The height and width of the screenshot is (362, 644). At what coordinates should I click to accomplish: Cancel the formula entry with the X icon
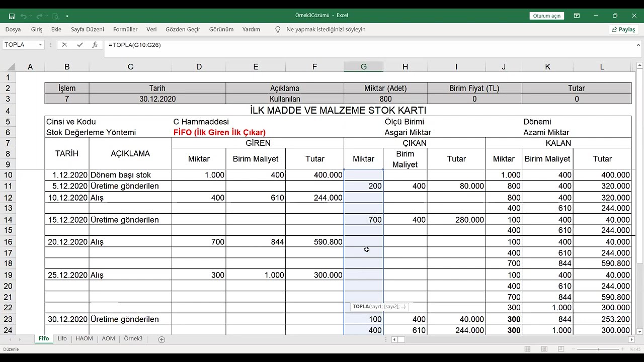tap(64, 45)
